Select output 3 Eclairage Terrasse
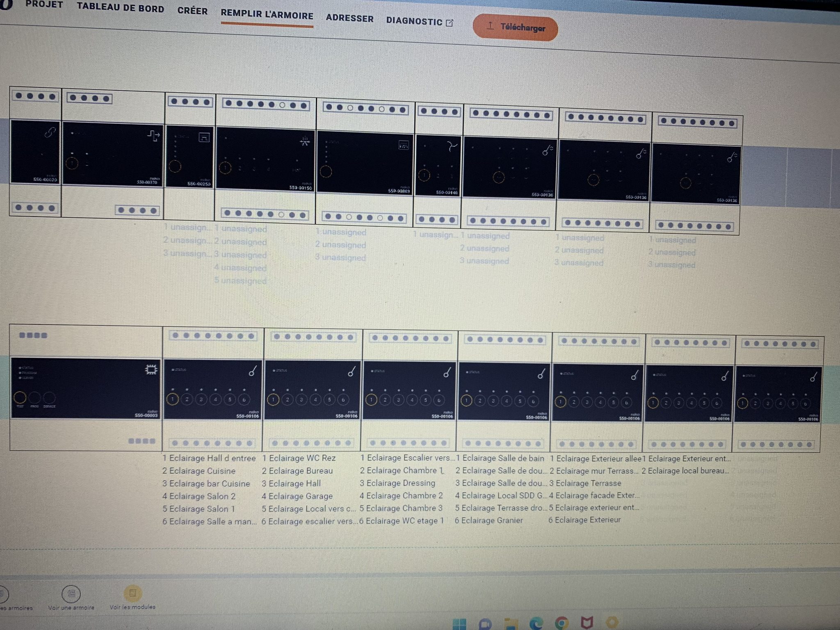 pyautogui.click(x=585, y=483)
